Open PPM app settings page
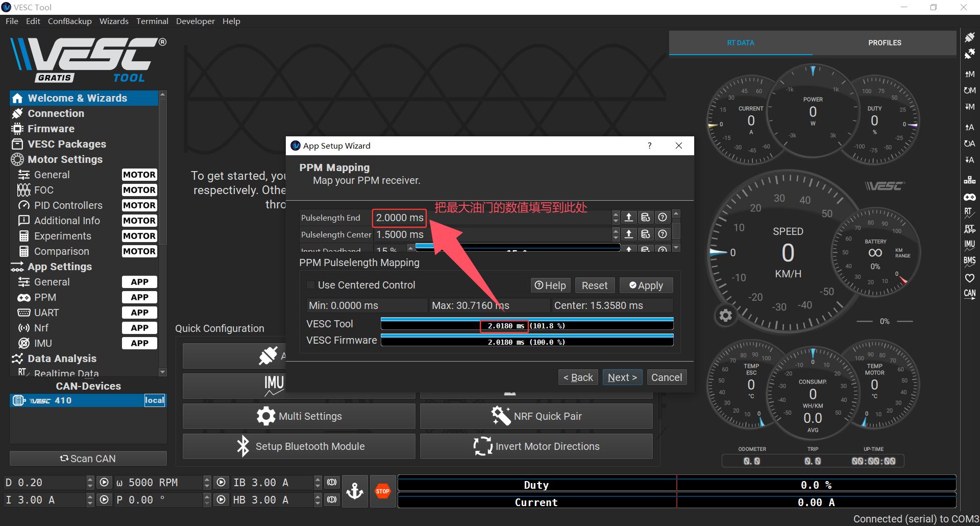The height and width of the screenshot is (526, 980). [x=45, y=297]
